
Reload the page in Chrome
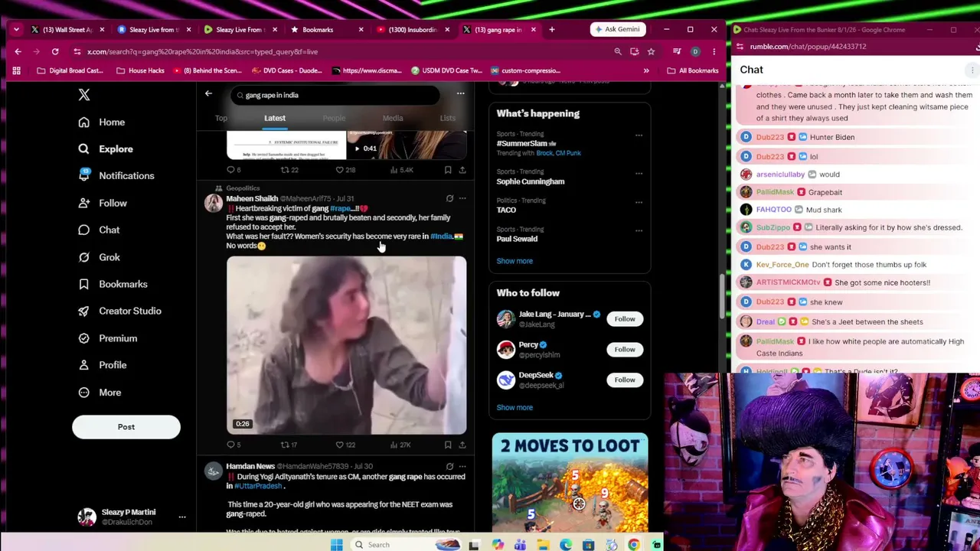(x=55, y=52)
